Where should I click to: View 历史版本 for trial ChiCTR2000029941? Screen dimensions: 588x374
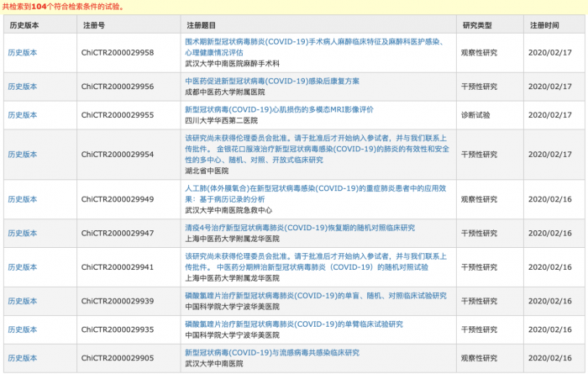point(22,266)
